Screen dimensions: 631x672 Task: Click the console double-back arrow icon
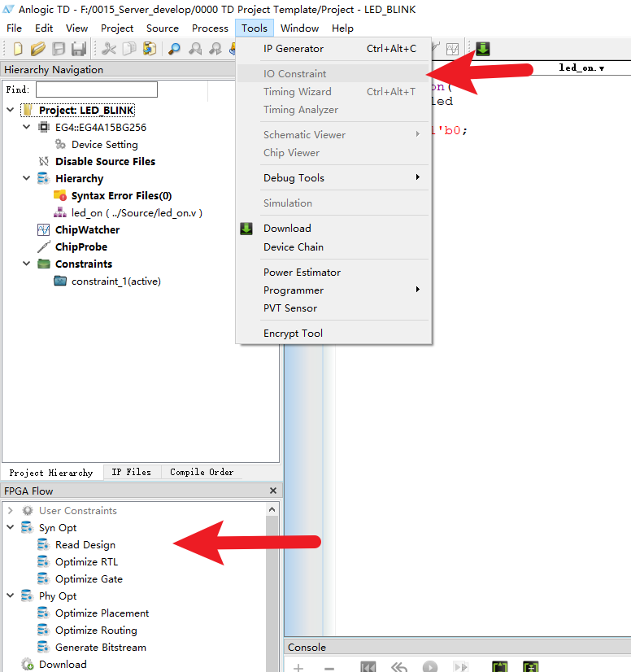click(398, 667)
